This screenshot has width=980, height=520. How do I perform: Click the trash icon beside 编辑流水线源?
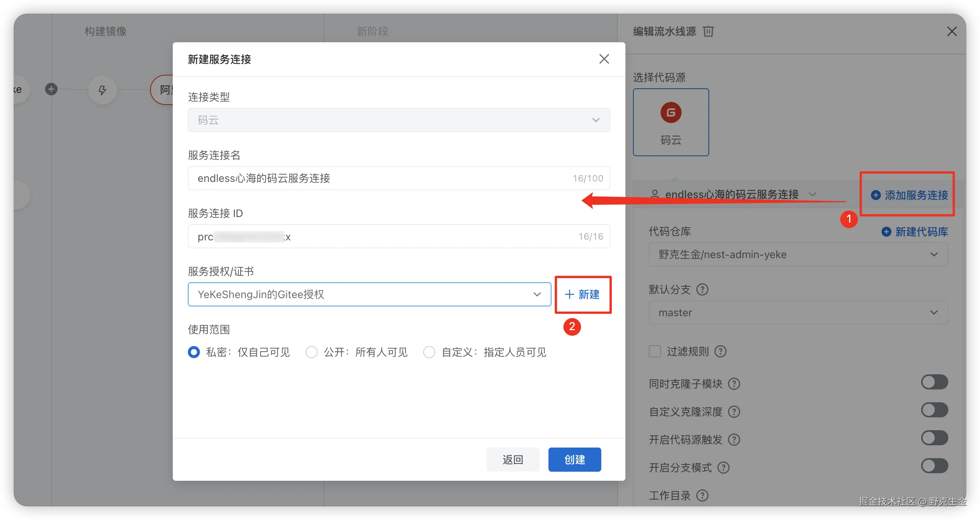tap(708, 31)
